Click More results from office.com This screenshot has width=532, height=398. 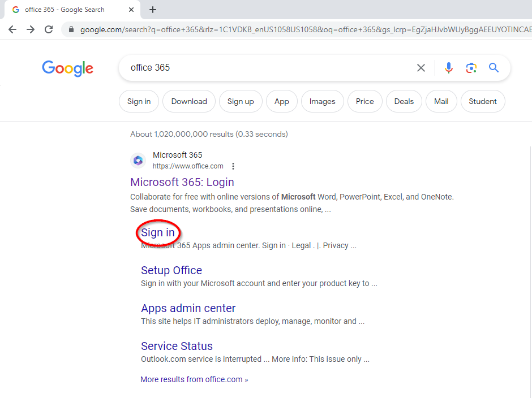pyautogui.click(x=194, y=379)
